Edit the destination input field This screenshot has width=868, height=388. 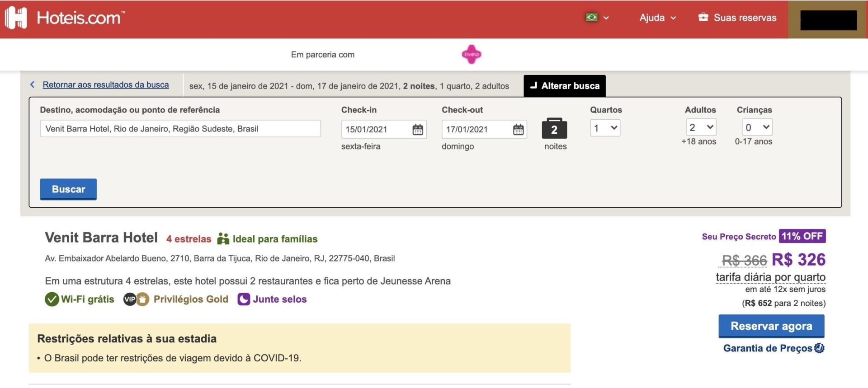point(180,129)
